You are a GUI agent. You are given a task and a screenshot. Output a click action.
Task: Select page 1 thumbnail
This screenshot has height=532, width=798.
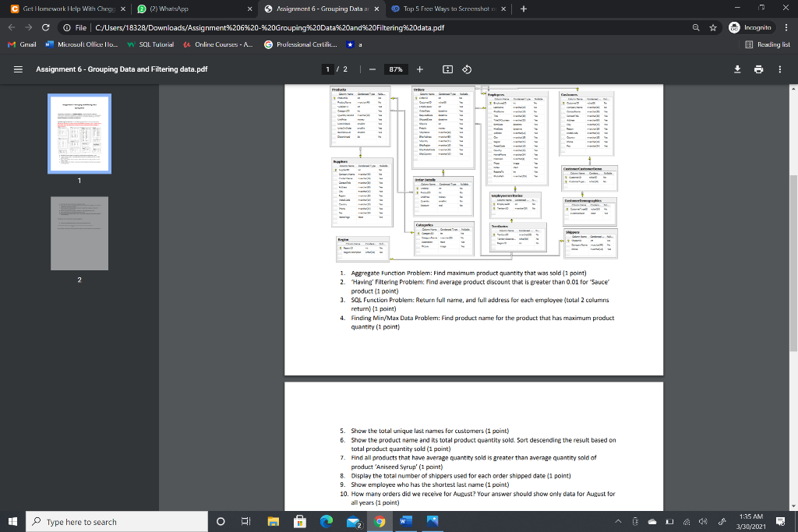click(79, 134)
